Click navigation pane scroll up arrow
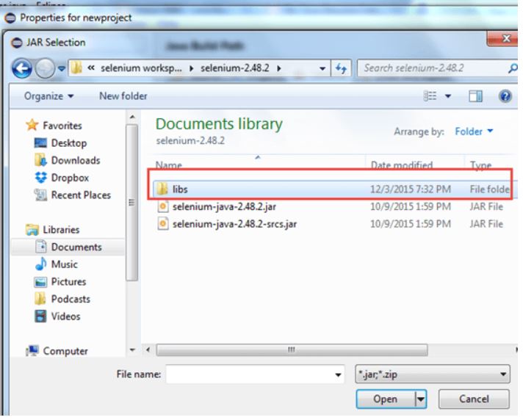 (x=132, y=117)
